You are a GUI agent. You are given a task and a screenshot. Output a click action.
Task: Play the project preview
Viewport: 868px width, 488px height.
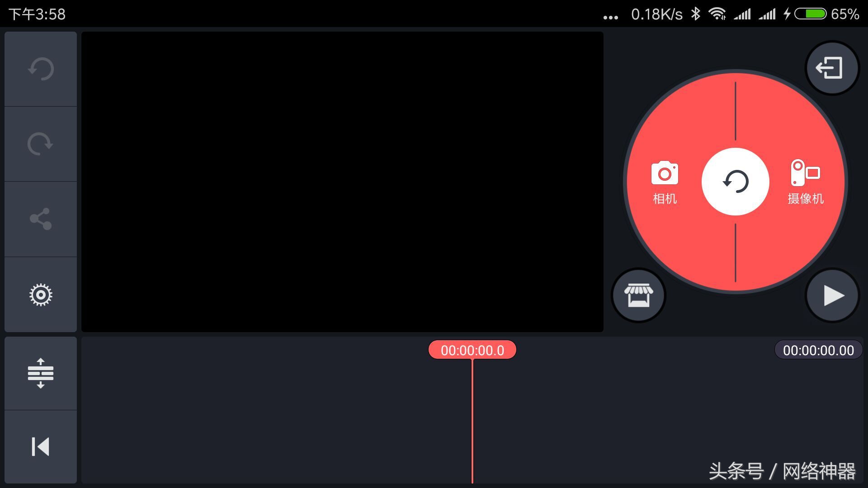[832, 296]
